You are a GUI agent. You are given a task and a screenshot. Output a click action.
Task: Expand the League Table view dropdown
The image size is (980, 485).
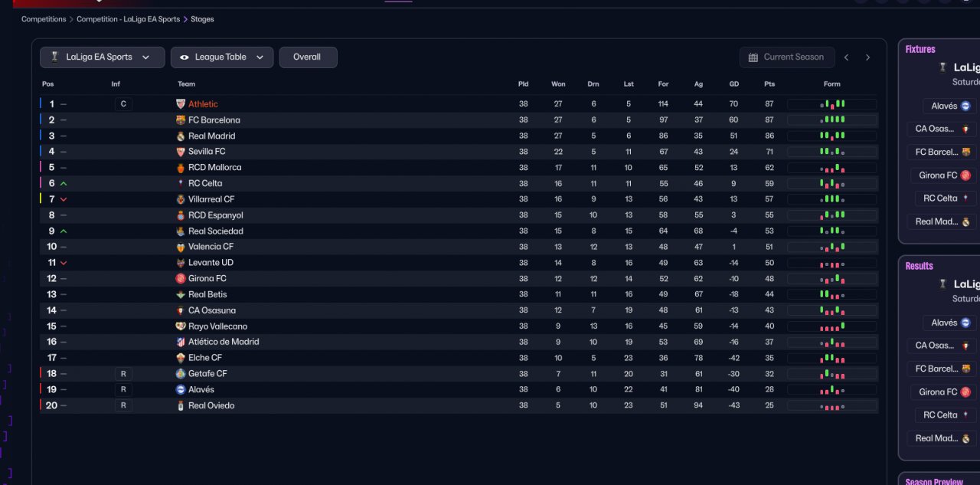point(222,57)
